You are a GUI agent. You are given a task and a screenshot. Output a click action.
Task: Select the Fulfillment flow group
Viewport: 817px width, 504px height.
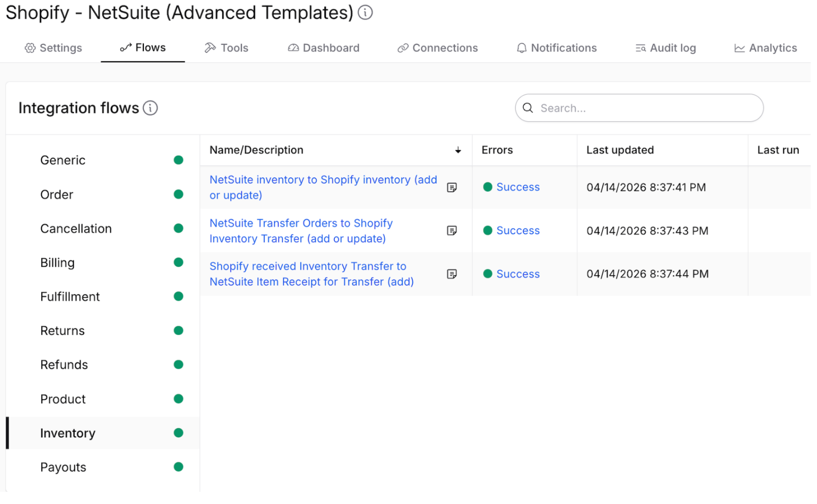103,297
